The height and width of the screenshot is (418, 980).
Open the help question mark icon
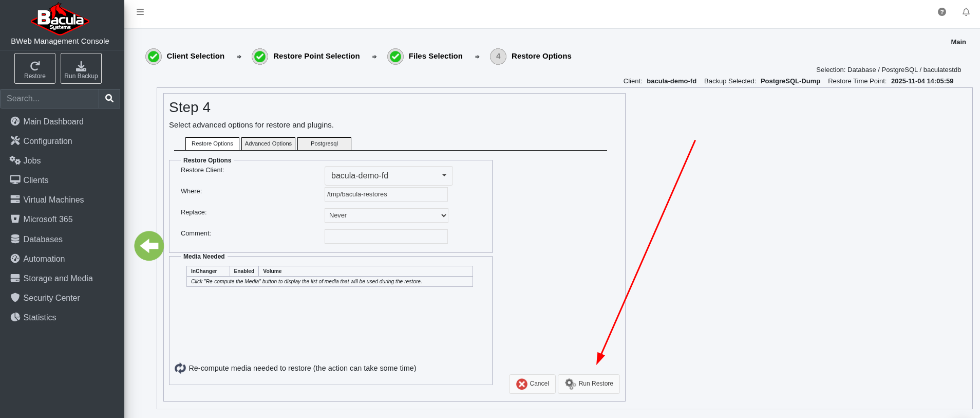(941, 12)
